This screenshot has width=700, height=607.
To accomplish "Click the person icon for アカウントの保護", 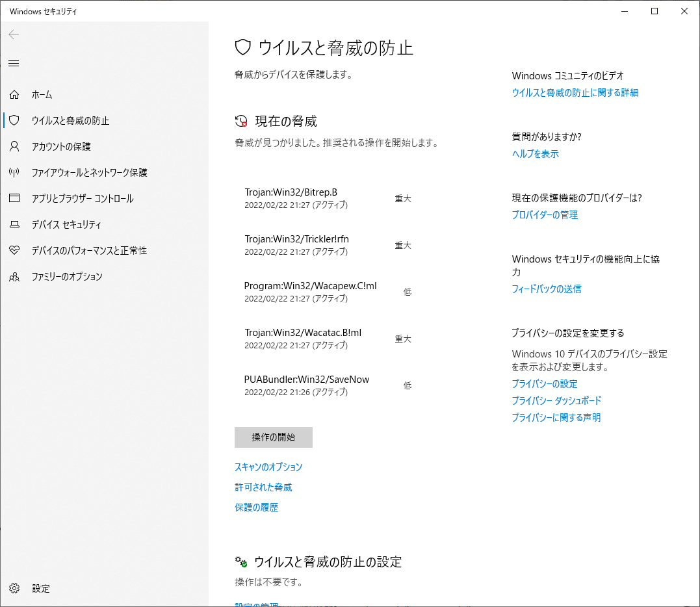I will pos(14,146).
